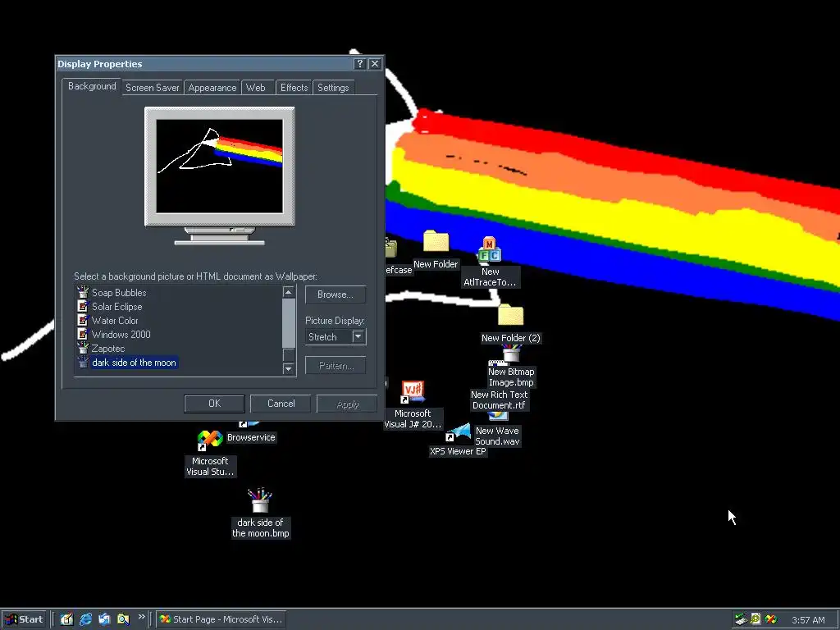Click the Water Color file icon in list
The image size is (840, 630).
[x=83, y=321]
